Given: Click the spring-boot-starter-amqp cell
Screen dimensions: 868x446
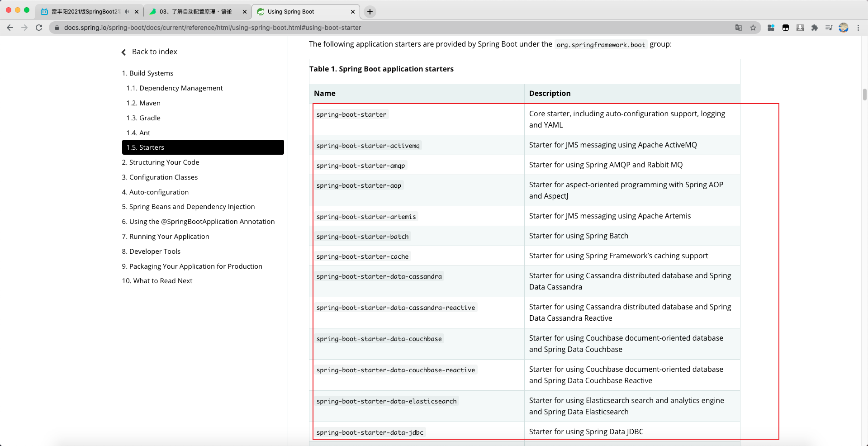Looking at the screenshot, I should (x=360, y=166).
